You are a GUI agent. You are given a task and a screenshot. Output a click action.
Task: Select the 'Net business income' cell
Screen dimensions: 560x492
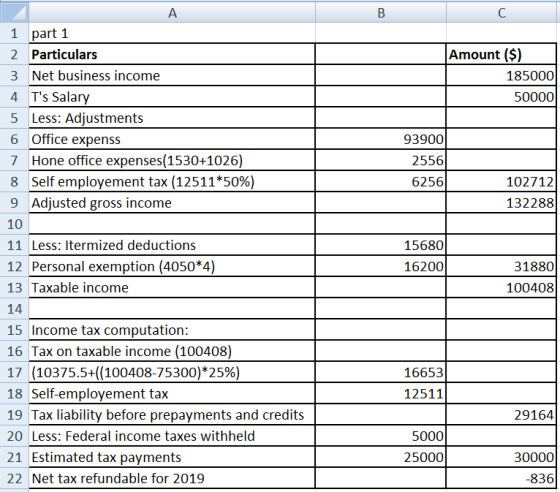tap(172, 75)
